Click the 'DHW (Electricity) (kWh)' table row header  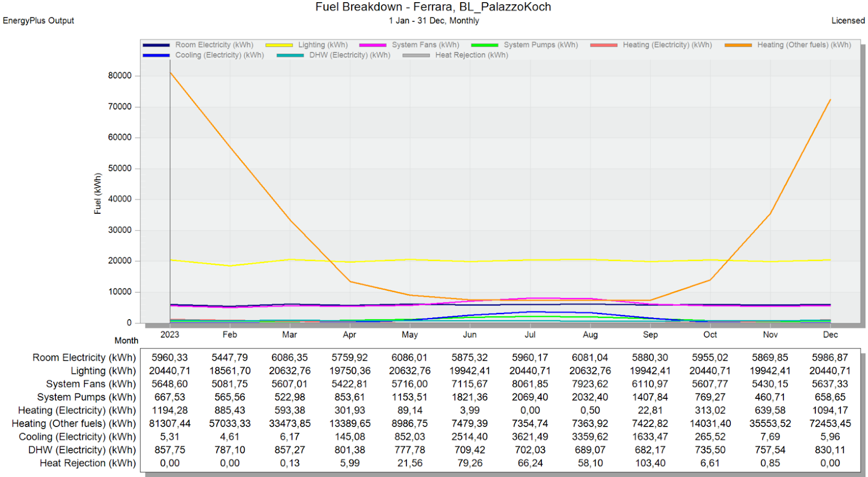click(x=82, y=450)
